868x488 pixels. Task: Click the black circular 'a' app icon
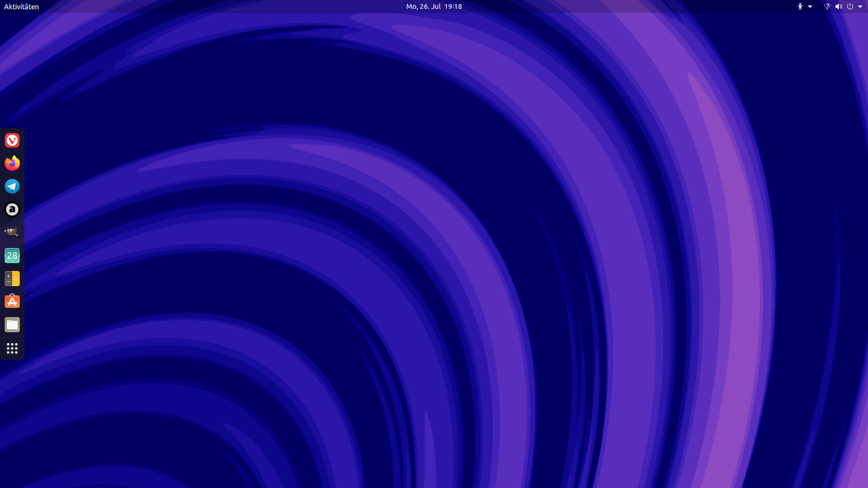[12, 209]
